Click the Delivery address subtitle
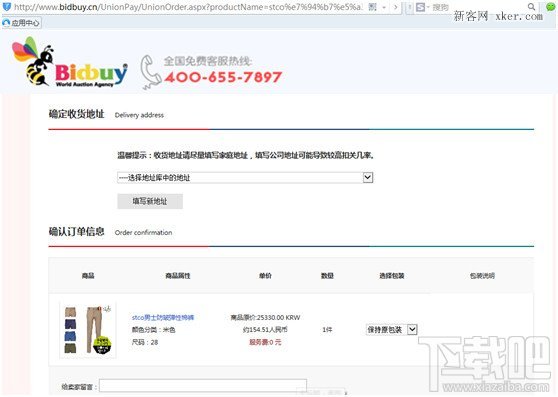Viewport: 558px width, 397px height. [139, 115]
